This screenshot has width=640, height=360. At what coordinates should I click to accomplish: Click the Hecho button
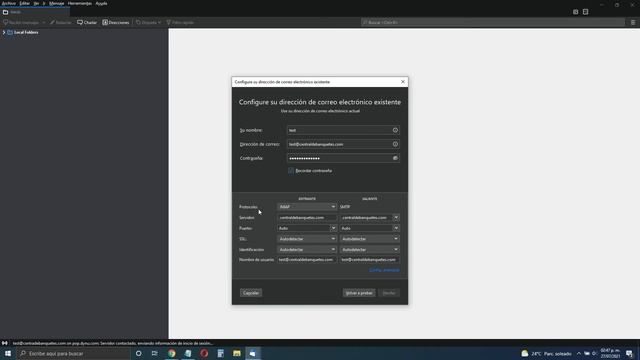[389, 293]
